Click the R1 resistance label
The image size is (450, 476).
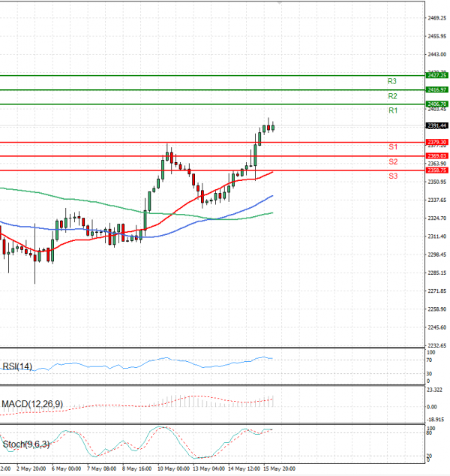tap(393, 110)
